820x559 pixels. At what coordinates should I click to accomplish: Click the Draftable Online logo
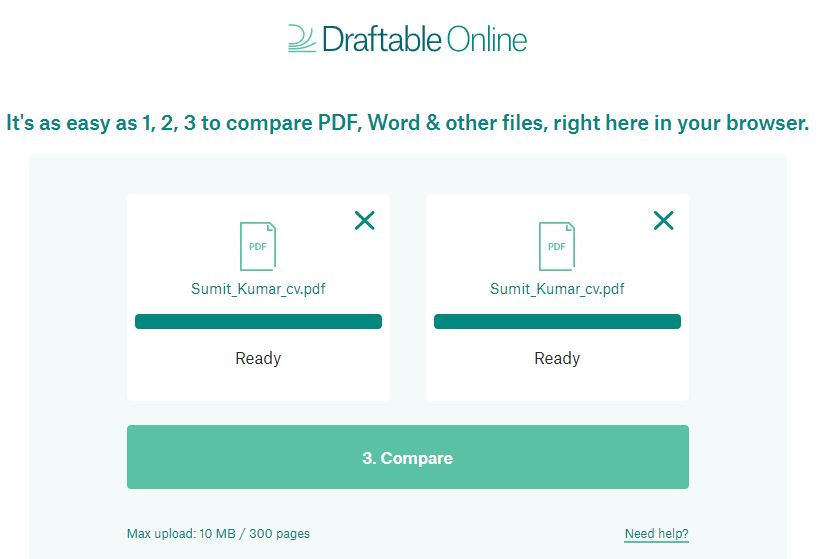coord(407,39)
